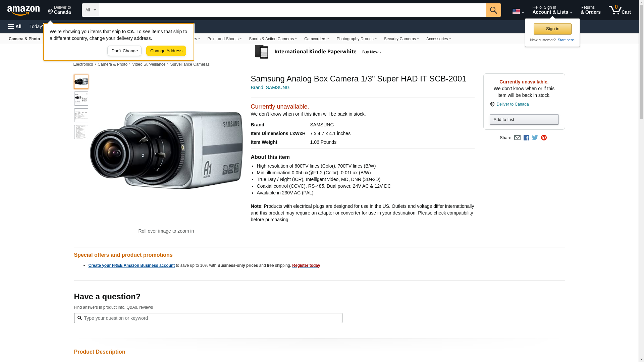Screen dimensions: 644x362
Task: Open the shopping cart icon
Action: 620,10
